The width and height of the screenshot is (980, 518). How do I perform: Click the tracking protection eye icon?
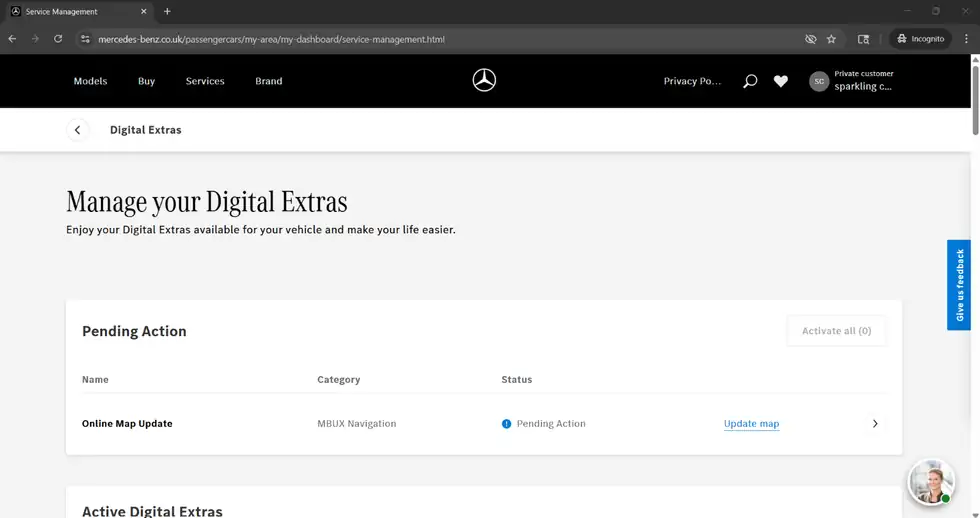pyautogui.click(x=811, y=39)
